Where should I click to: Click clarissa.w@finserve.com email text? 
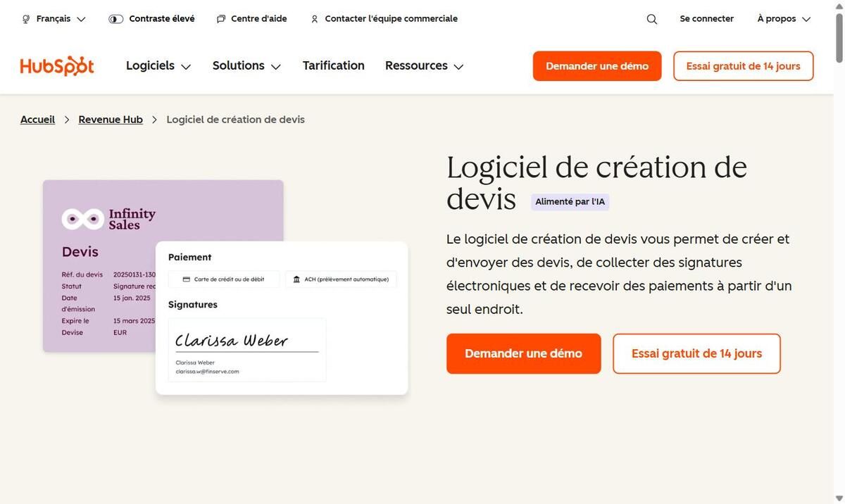click(207, 371)
